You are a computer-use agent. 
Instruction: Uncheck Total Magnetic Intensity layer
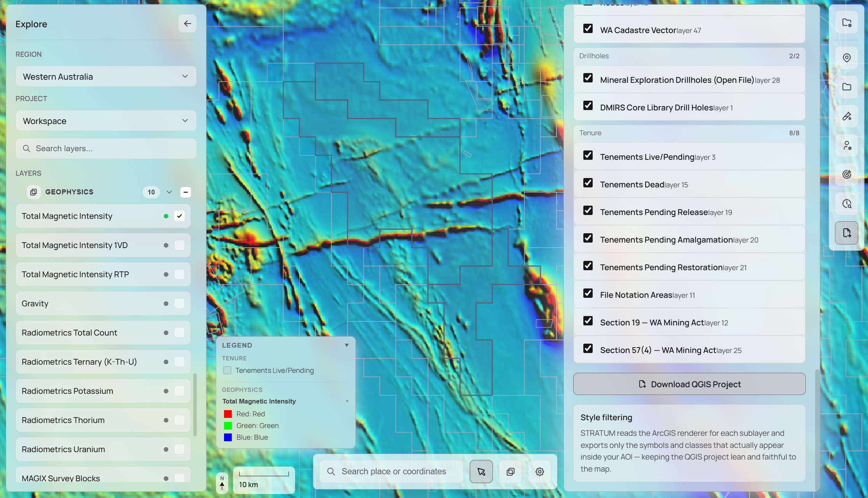179,216
